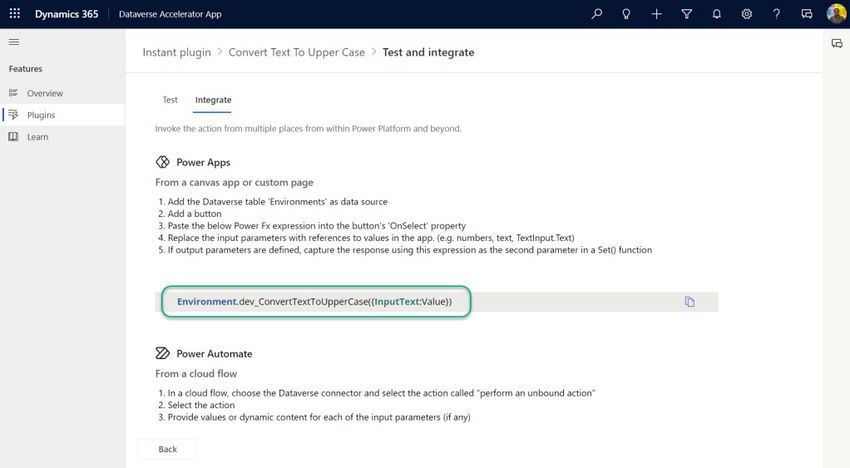
Task: Navigate to Instant plugin breadcrumb
Action: (177, 52)
